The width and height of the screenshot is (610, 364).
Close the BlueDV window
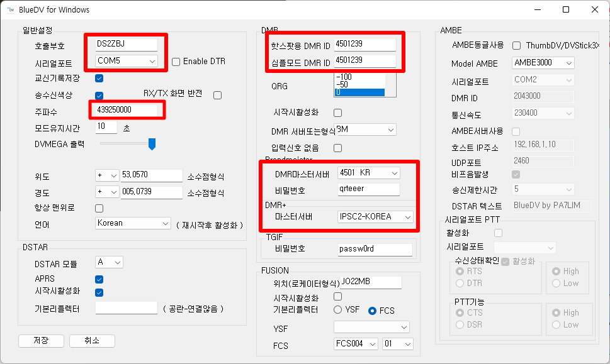pyautogui.click(x=595, y=9)
